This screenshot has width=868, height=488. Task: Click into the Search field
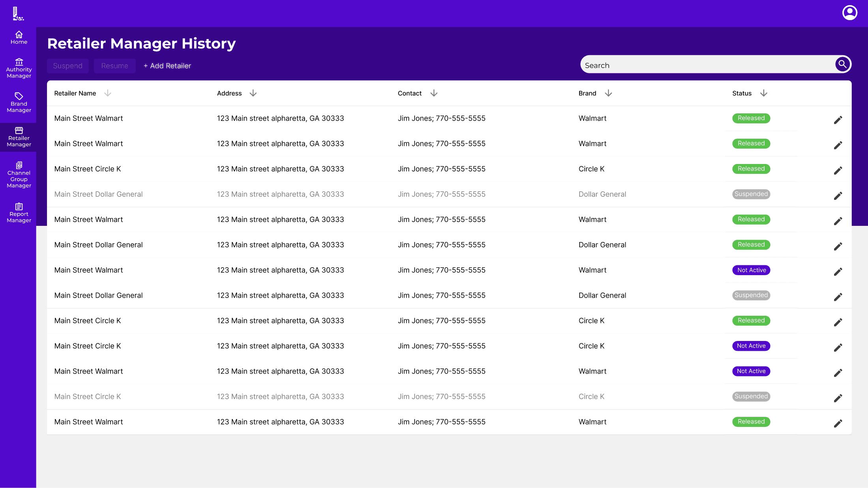coord(706,65)
